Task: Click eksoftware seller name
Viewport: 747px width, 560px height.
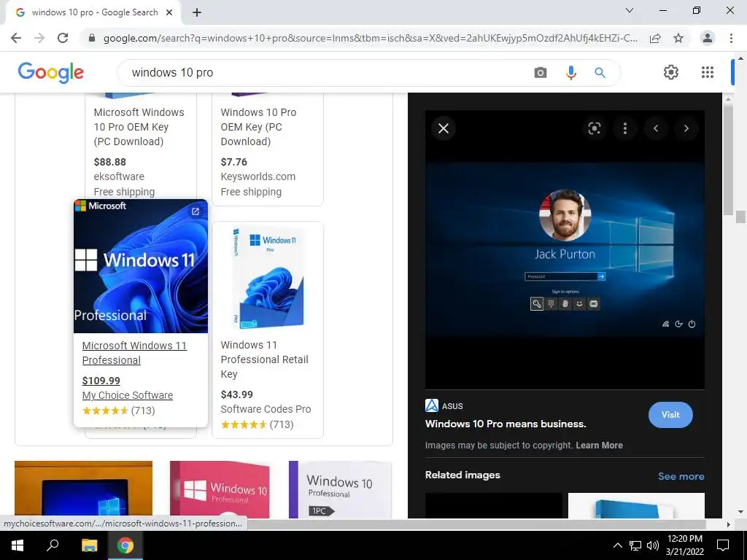Action: click(119, 176)
